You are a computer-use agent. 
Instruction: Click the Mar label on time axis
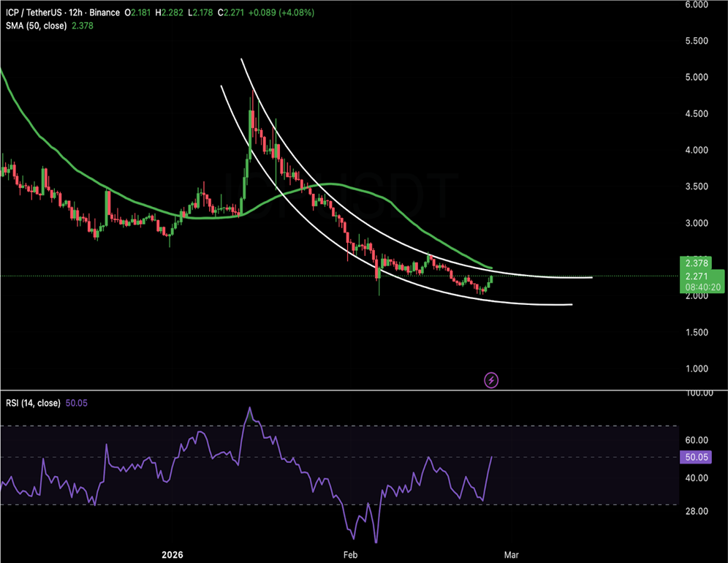(512, 555)
